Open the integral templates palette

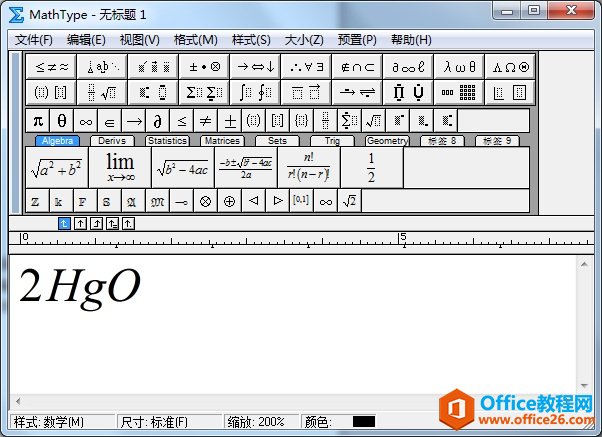[255, 92]
